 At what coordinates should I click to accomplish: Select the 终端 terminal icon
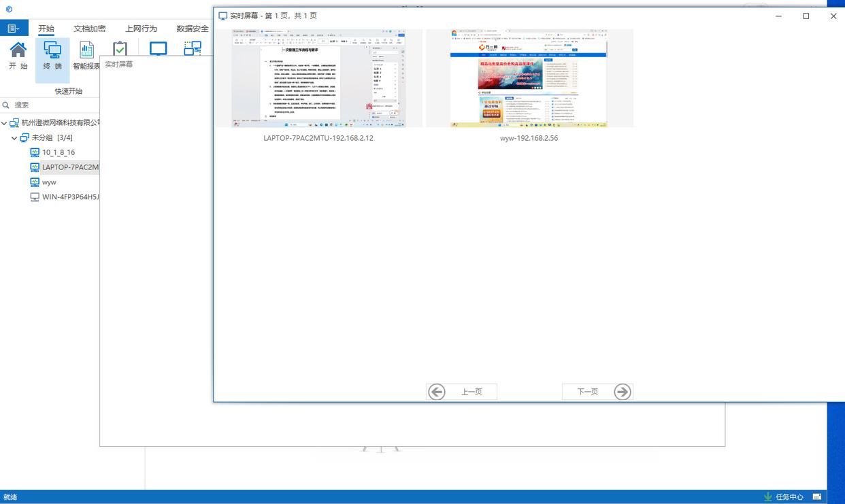[x=52, y=55]
